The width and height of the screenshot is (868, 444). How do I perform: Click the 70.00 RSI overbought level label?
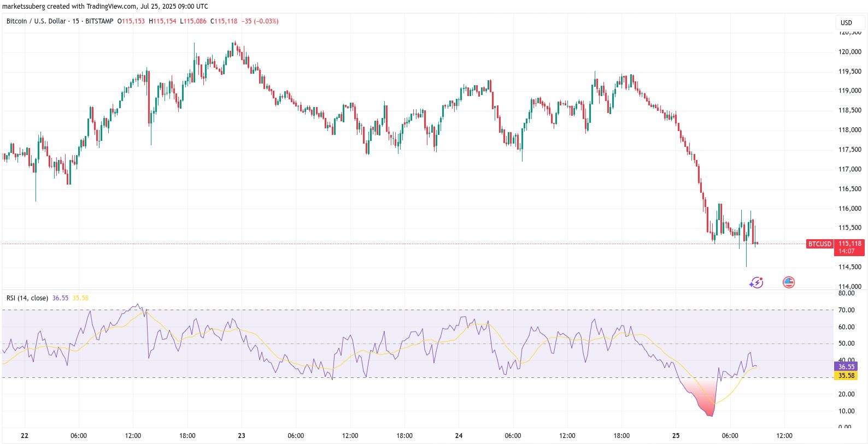(x=846, y=310)
